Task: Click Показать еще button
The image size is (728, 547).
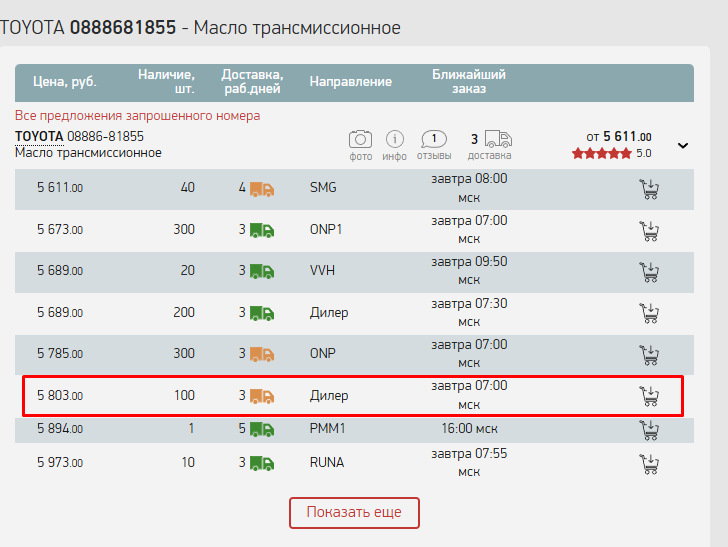Action: (354, 513)
